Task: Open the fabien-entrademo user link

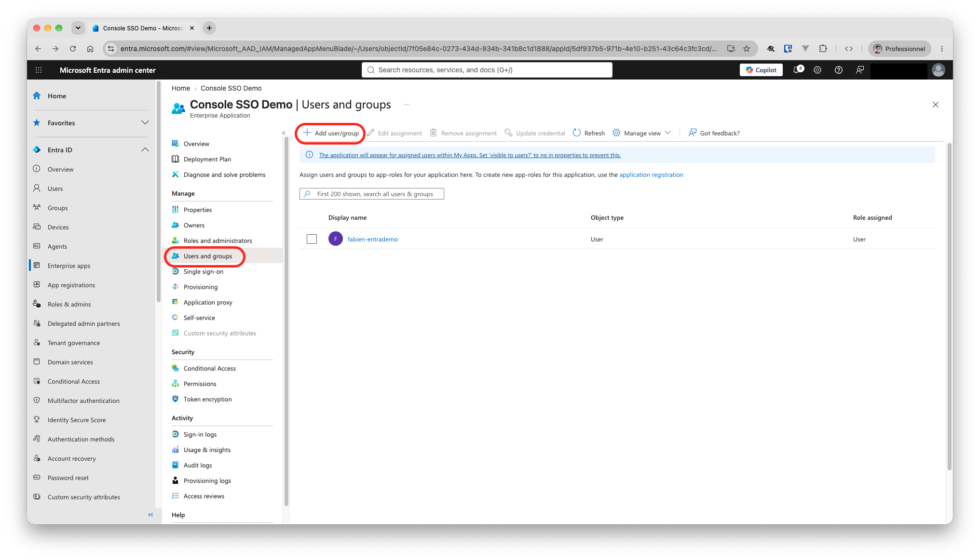Action: click(x=372, y=240)
